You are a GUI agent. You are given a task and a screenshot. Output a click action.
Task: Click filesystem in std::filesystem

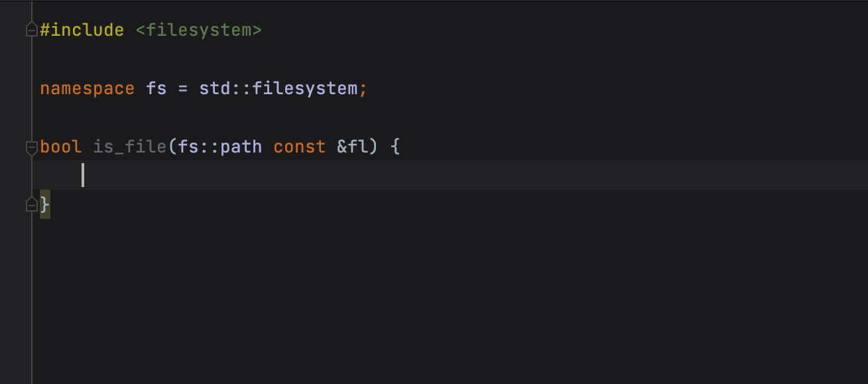305,88
